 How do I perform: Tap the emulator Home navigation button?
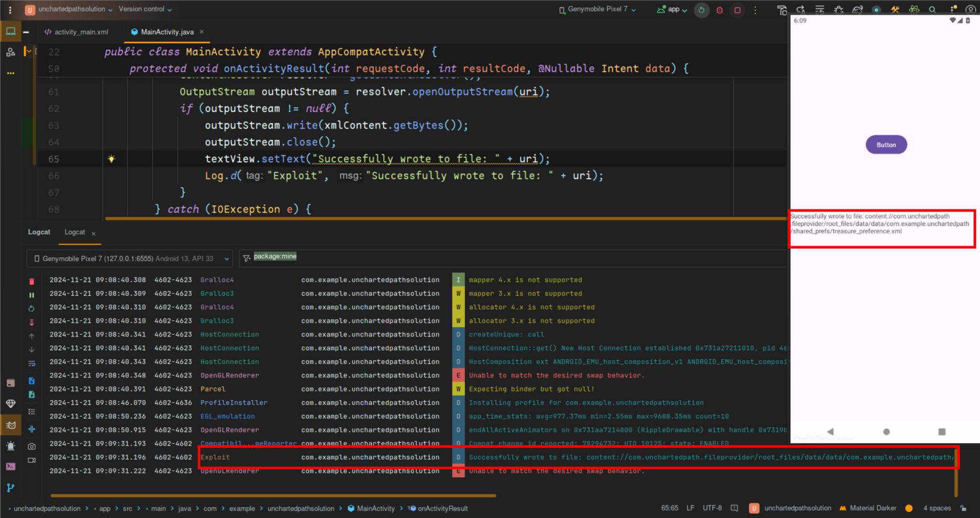pos(886,431)
